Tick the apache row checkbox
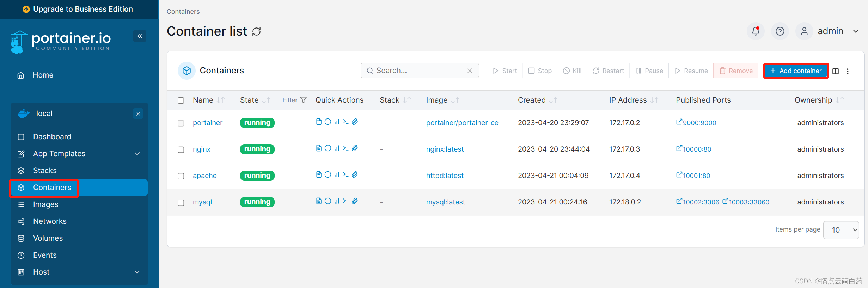 tap(181, 176)
